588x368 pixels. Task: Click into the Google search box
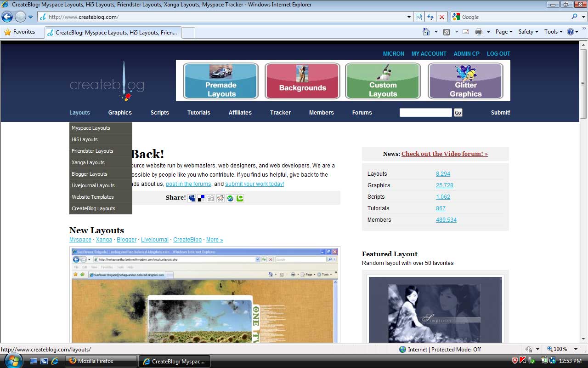click(x=515, y=17)
